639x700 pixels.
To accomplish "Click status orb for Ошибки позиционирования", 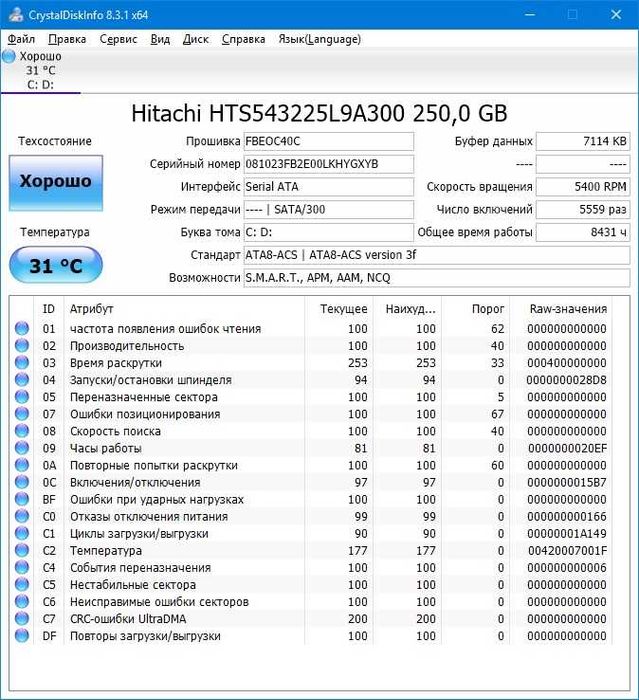I will [21, 413].
